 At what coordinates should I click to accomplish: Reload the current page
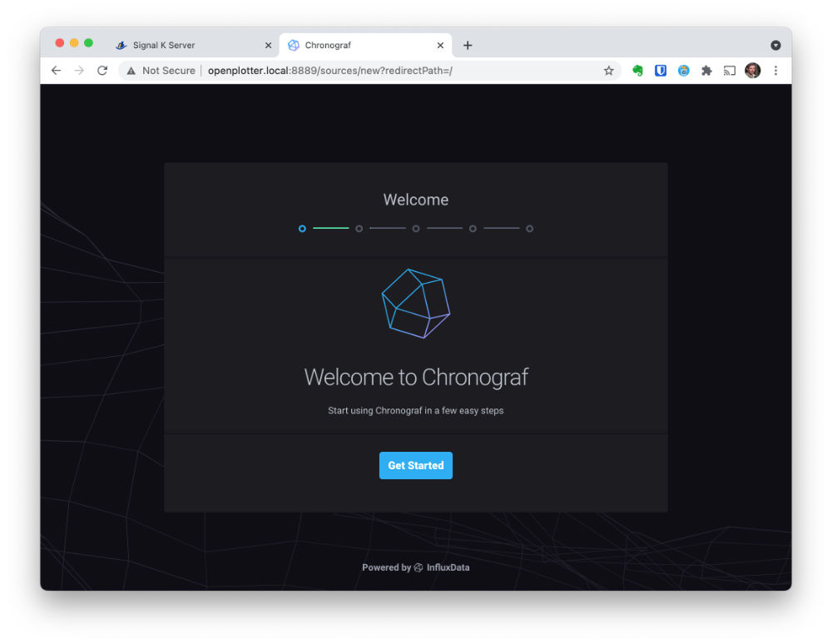point(102,71)
